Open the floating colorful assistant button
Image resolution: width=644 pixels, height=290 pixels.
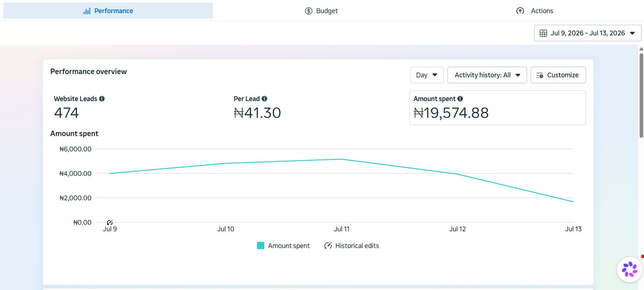click(x=629, y=270)
